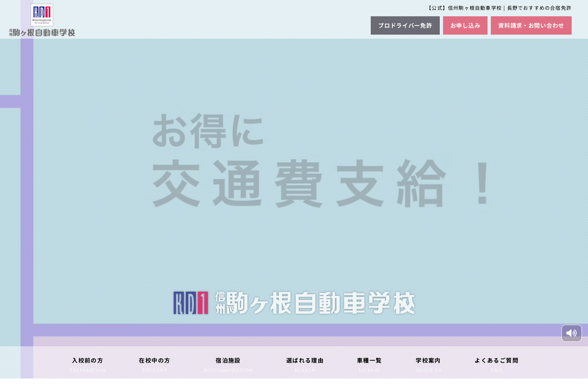Open 資料請求・お問い合わせ

coord(531,25)
